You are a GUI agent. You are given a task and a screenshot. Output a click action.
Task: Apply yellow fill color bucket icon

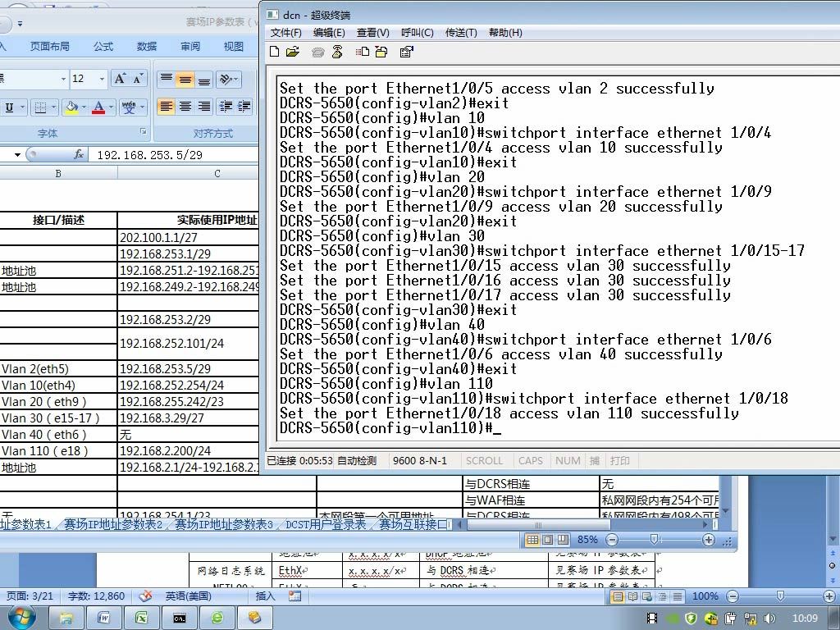(71, 107)
